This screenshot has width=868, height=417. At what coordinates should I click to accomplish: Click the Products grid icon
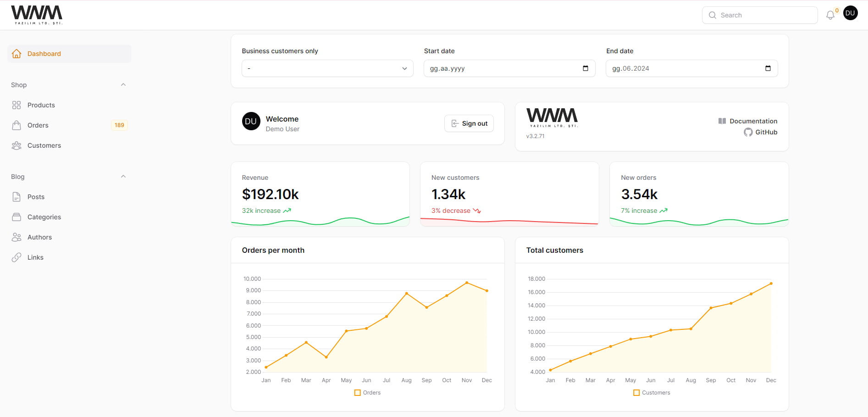[x=17, y=105]
